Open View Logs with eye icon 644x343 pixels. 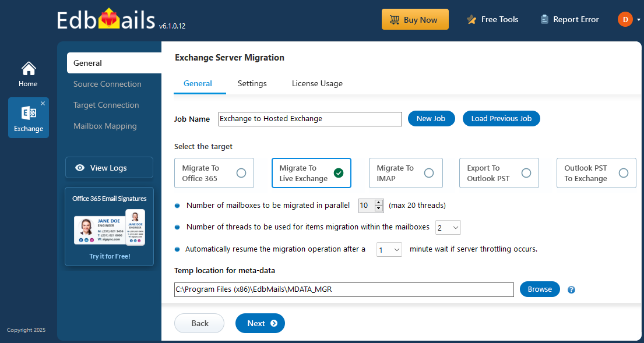109,168
